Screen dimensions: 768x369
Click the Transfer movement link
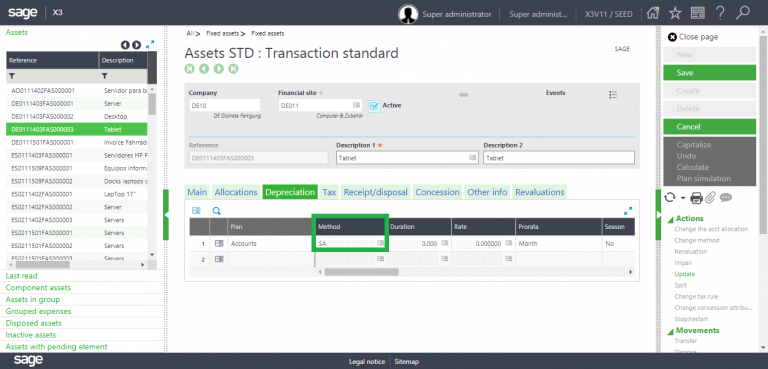[686, 341]
